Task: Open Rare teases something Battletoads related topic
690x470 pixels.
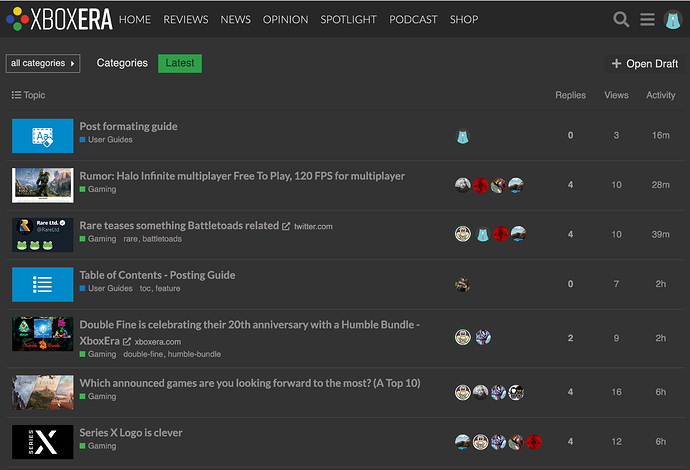Action: click(179, 225)
